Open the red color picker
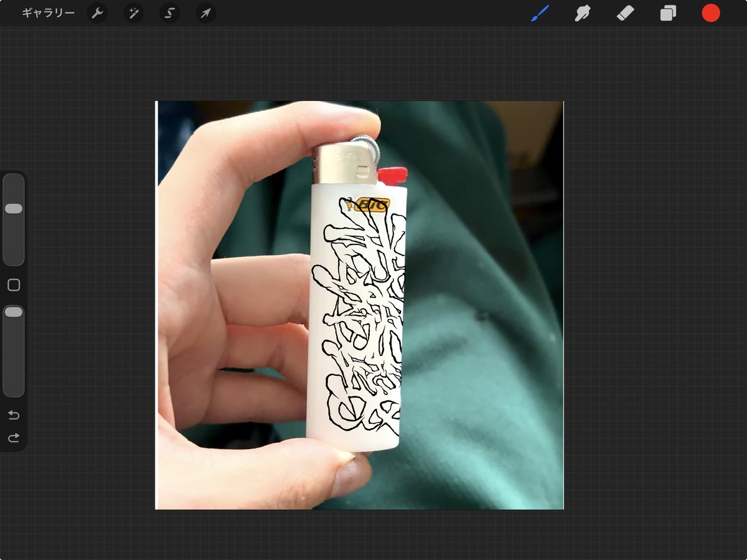The height and width of the screenshot is (560, 747). click(711, 13)
